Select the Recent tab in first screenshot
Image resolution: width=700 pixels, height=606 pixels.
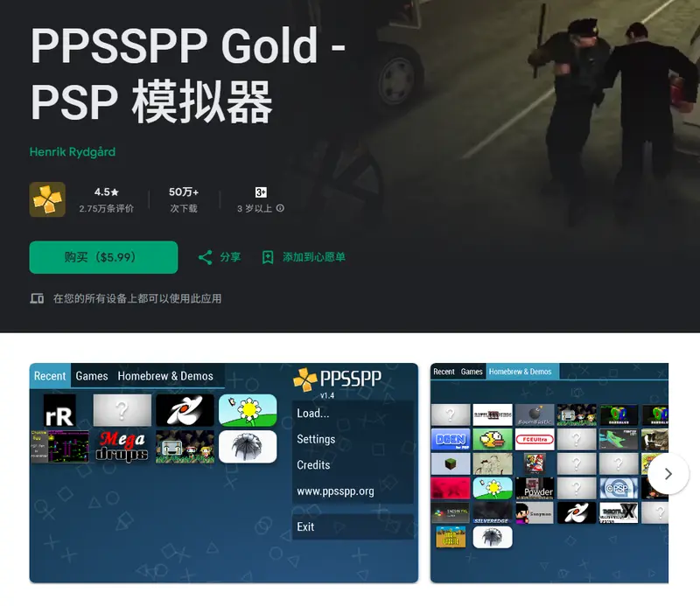[50, 376]
